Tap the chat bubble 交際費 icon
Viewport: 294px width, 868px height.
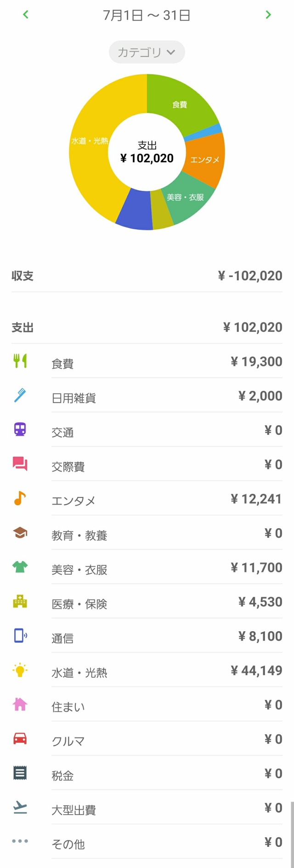[x=20, y=464]
